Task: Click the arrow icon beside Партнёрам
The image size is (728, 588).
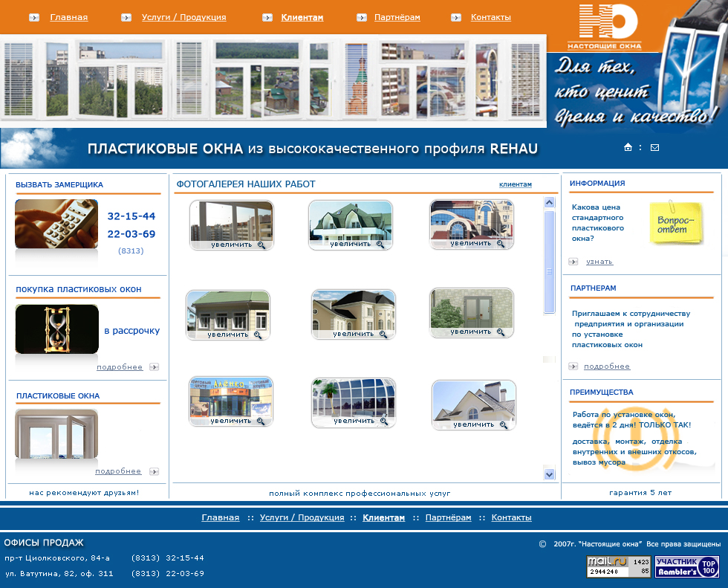Action: (x=361, y=18)
